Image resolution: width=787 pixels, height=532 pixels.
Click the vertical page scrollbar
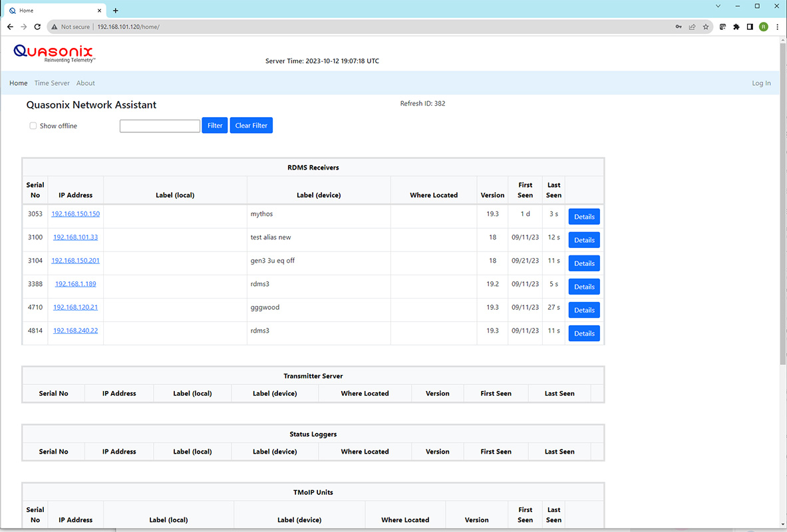(x=782, y=199)
